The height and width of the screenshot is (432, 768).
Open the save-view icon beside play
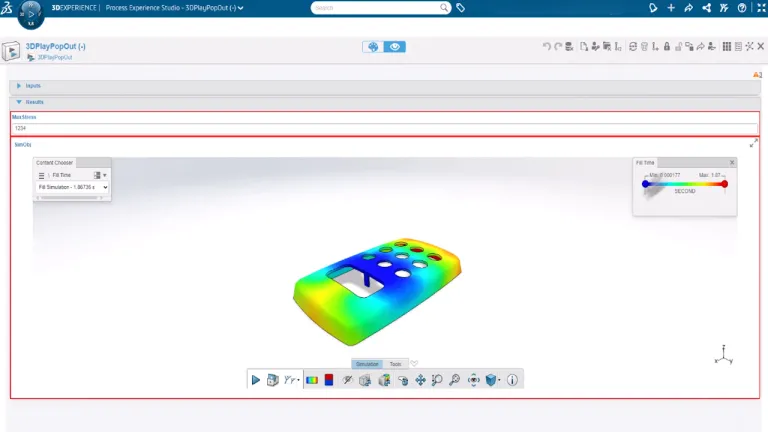coord(272,380)
